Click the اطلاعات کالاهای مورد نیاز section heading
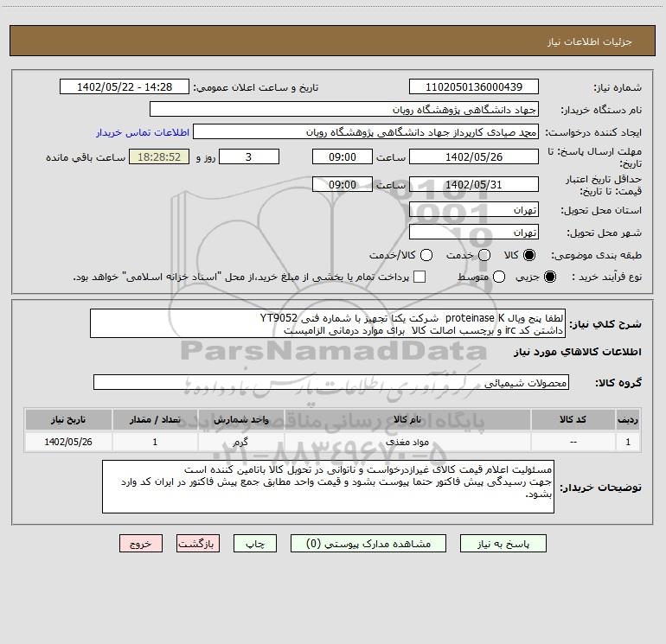This screenshot has height=644, width=666. point(577,352)
